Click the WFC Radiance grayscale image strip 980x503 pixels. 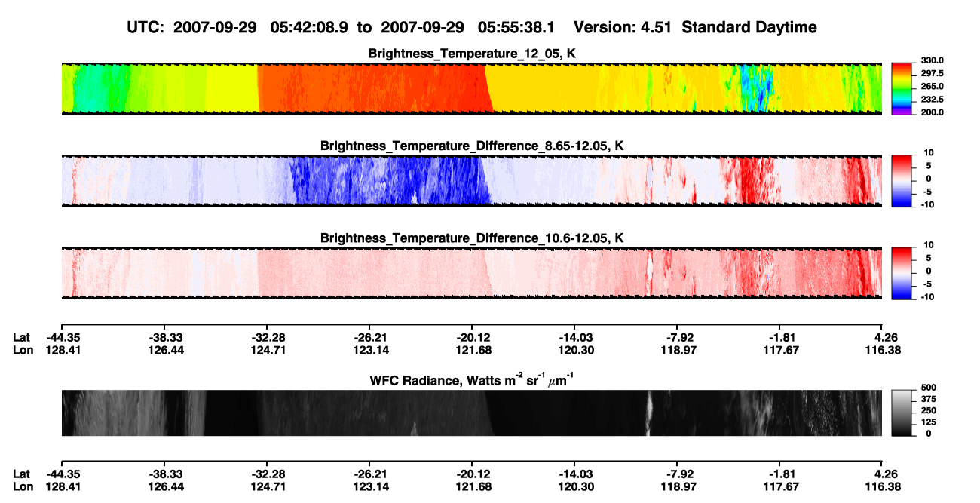pyautogui.click(x=472, y=413)
